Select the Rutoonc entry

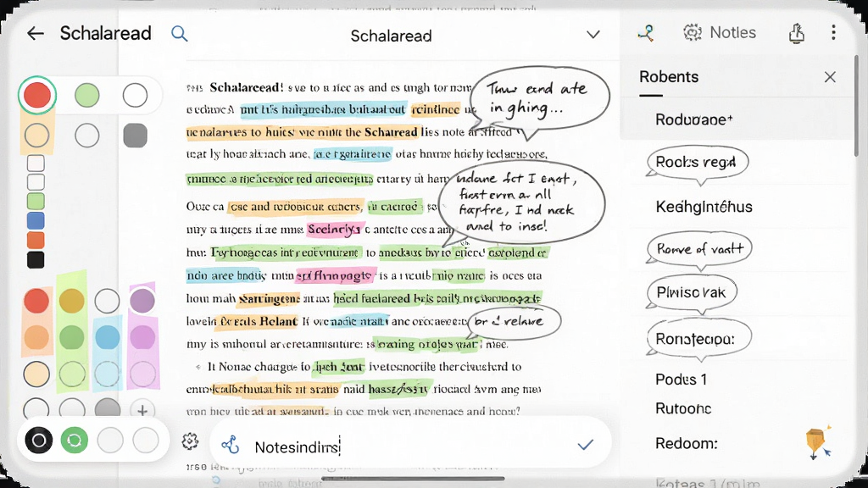tap(683, 409)
